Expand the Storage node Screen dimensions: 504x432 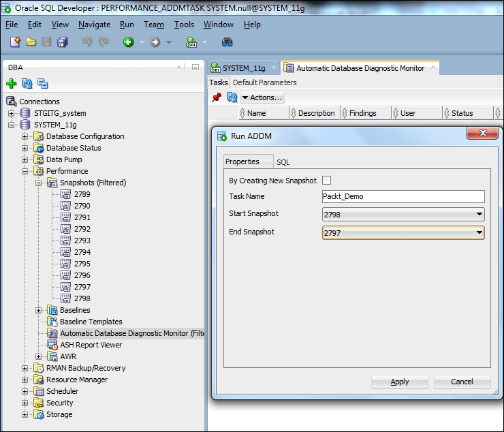point(25,414)
